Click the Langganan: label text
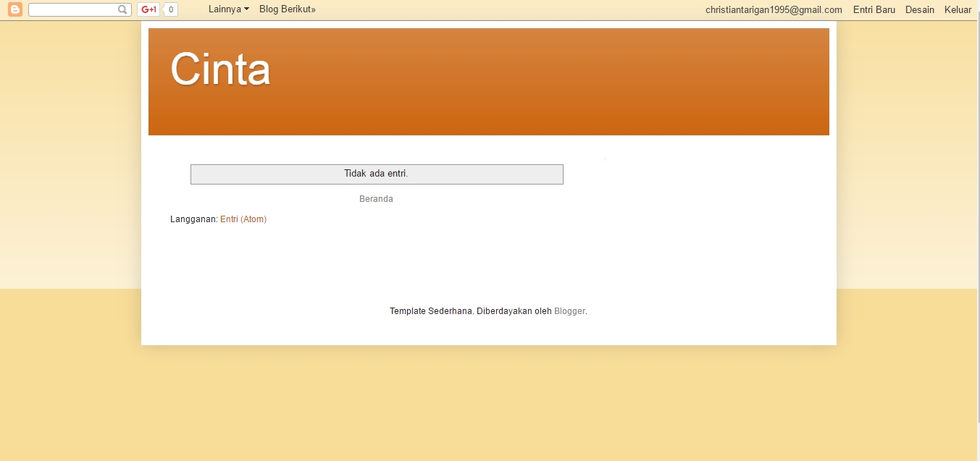 (194, 219)
